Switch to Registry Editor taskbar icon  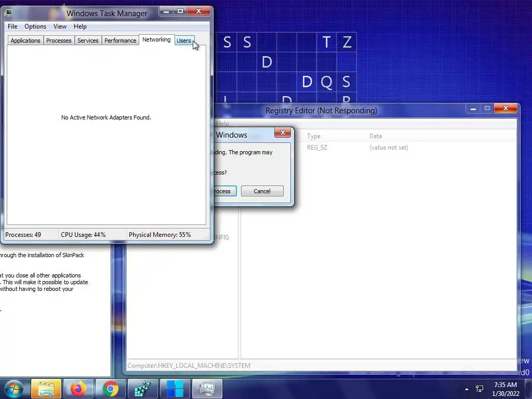142,389
